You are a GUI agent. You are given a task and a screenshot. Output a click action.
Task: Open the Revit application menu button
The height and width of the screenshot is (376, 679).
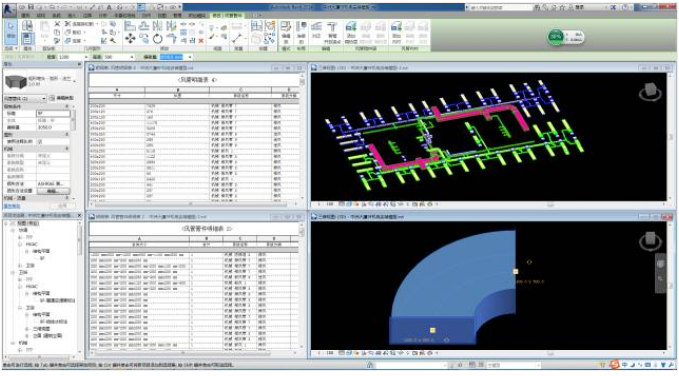(x=10, y=9)
